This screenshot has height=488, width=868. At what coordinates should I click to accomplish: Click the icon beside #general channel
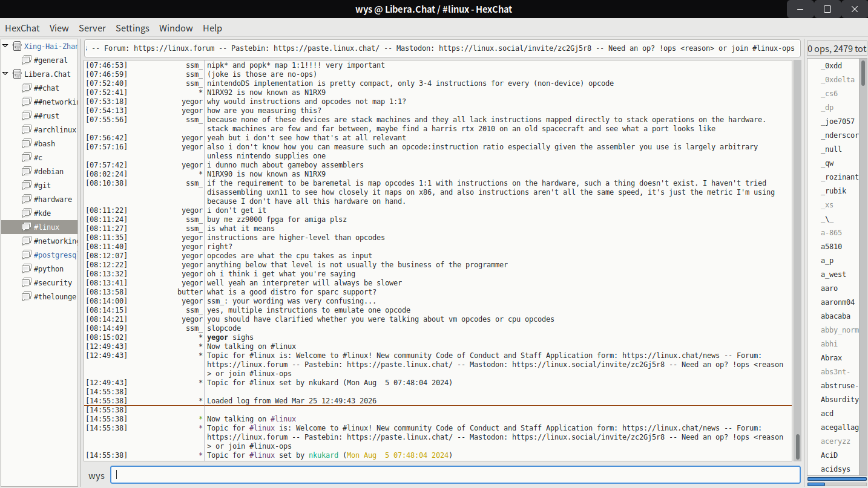coord(26,60)
